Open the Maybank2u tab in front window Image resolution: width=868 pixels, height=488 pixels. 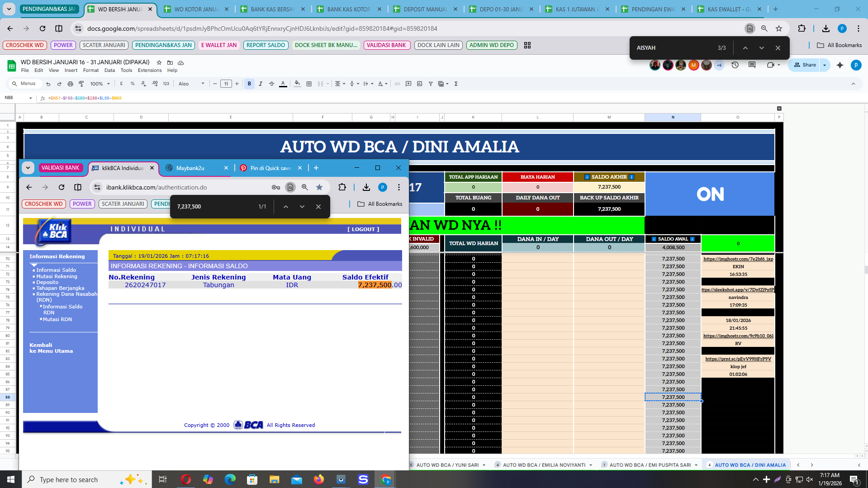coord(196,168)
